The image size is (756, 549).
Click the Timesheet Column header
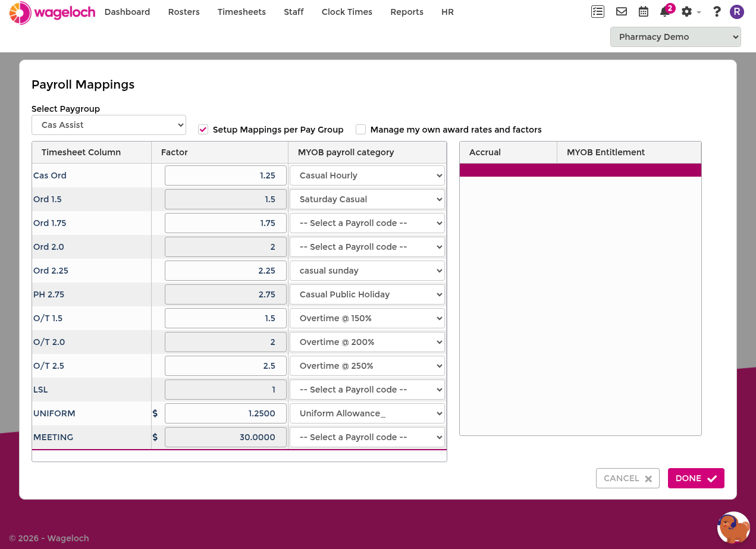[x=92, y=152]
